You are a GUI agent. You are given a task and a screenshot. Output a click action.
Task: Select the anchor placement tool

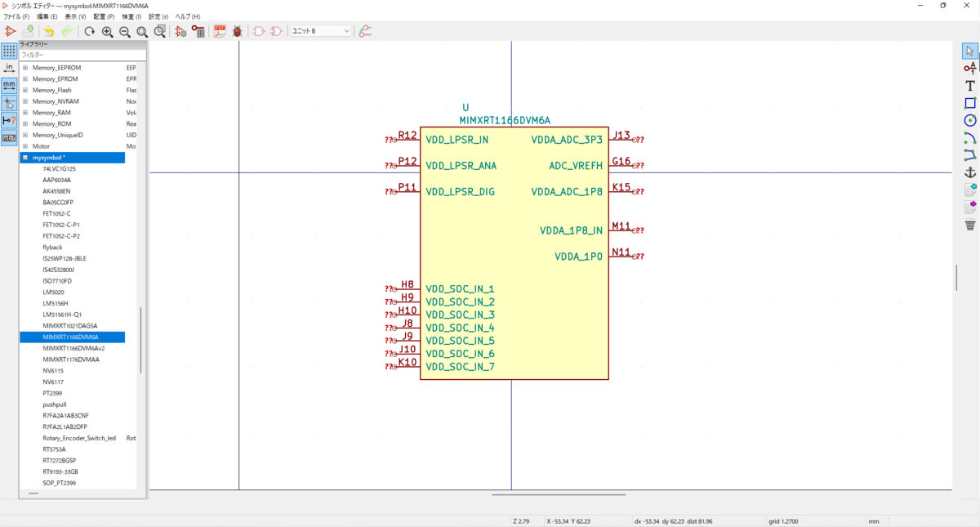[x=970, y=172]
